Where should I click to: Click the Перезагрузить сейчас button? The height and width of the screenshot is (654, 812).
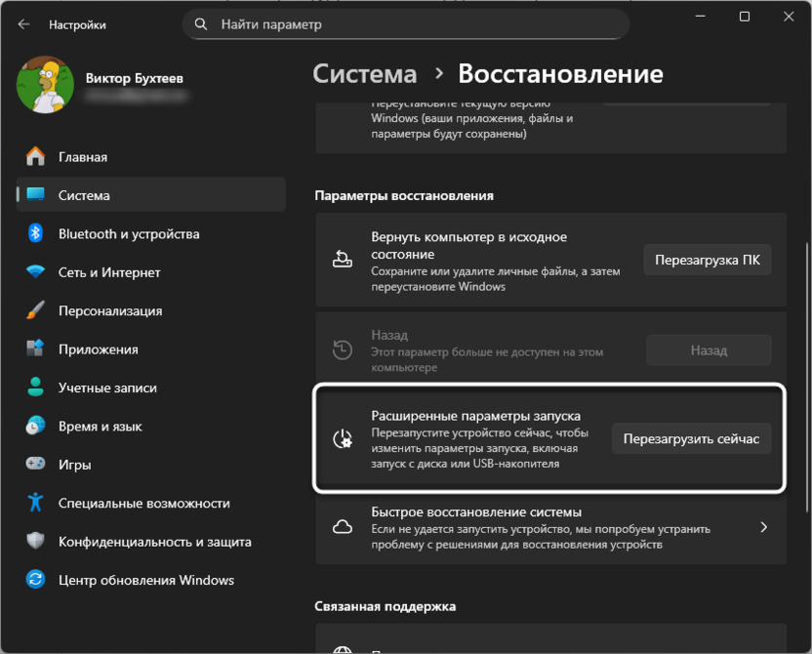coord(691,438)
